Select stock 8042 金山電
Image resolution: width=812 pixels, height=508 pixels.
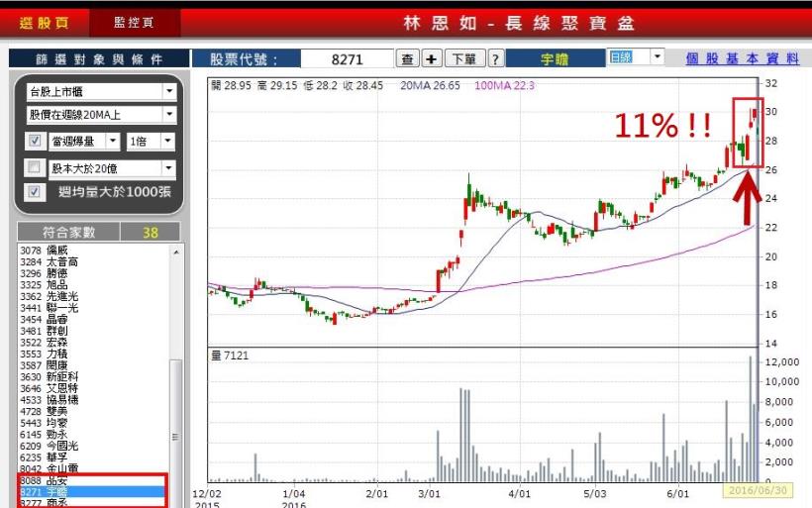[50, 468]
